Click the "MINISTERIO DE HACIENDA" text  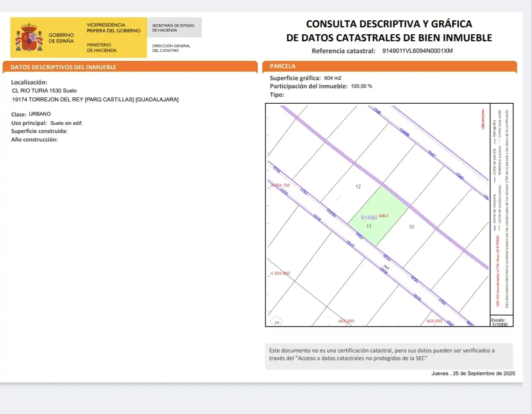pos(101,47)
